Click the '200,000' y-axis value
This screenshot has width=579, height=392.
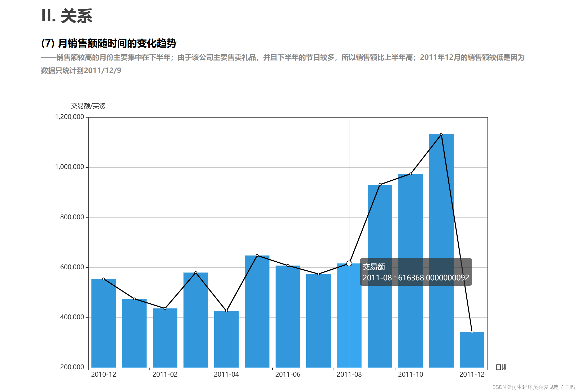pyautogui.click(x=72, y=367)
